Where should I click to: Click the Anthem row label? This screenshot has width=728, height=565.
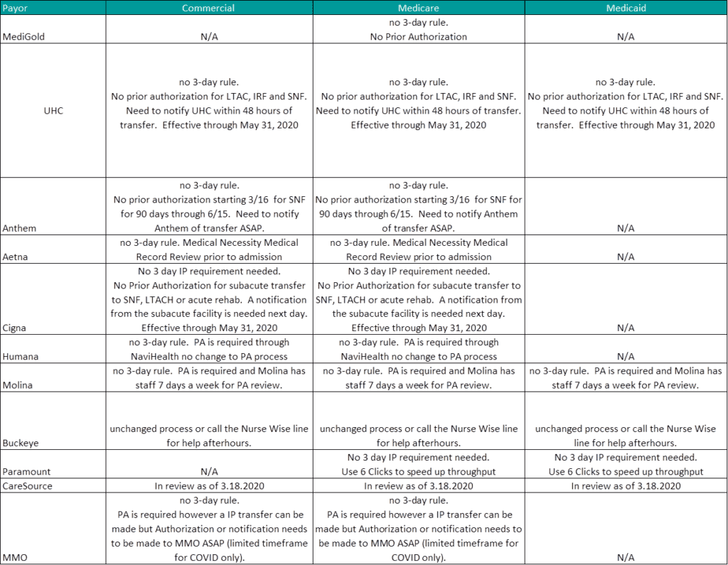pos(20,228)
